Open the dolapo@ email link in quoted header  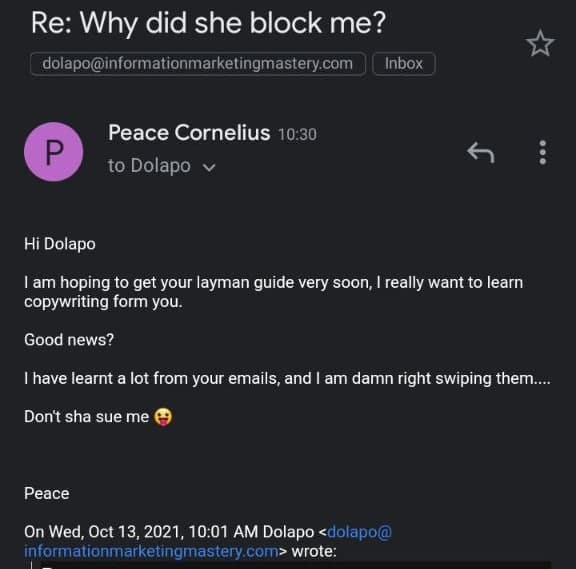pyautogui.click(x=360, y=532)
